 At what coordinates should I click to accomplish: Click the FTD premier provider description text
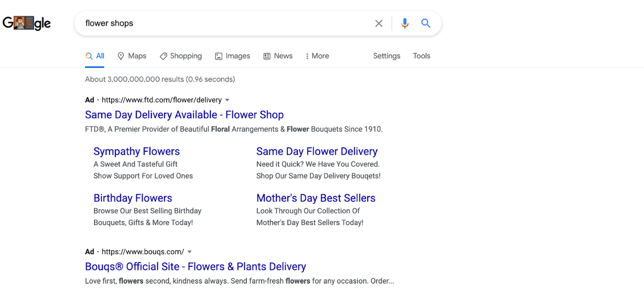(x=234, y=129)
